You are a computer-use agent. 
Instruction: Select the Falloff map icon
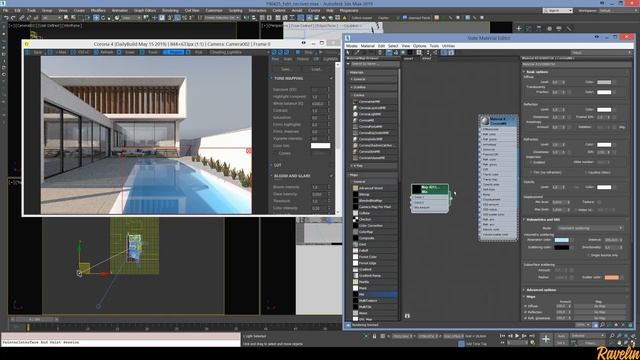coord(356,251)
